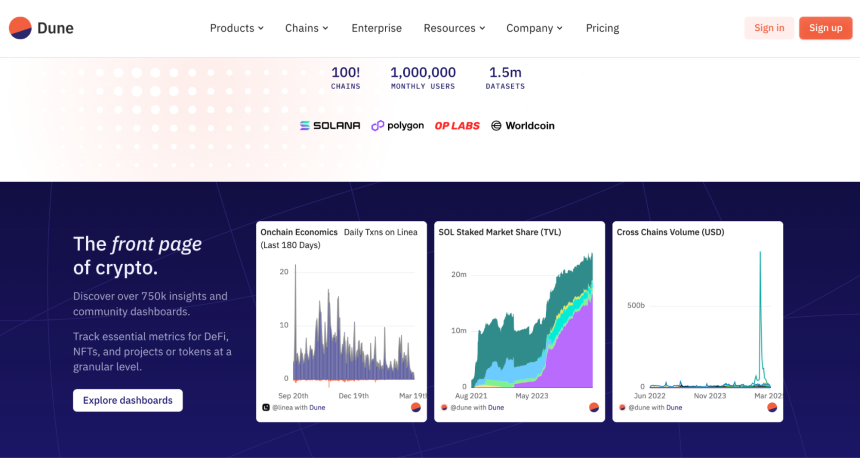Open the Resources dropdown
Screen dimensions: 860x458
point(454,28)
